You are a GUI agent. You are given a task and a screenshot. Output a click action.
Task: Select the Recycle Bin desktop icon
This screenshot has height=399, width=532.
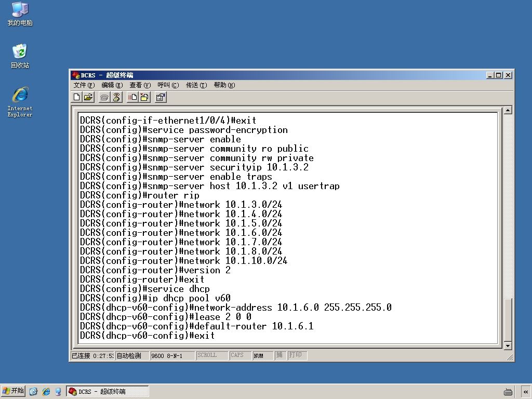pos(20,56)
